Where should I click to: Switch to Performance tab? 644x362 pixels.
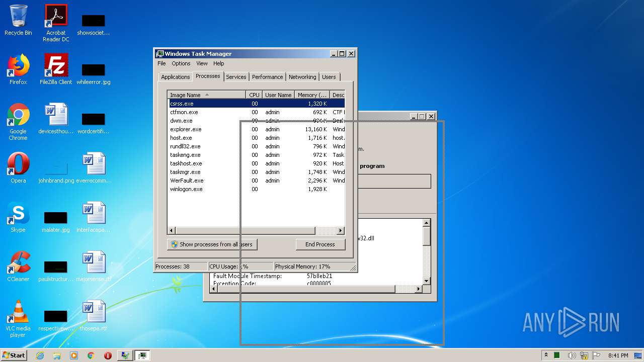coord(267,77)
